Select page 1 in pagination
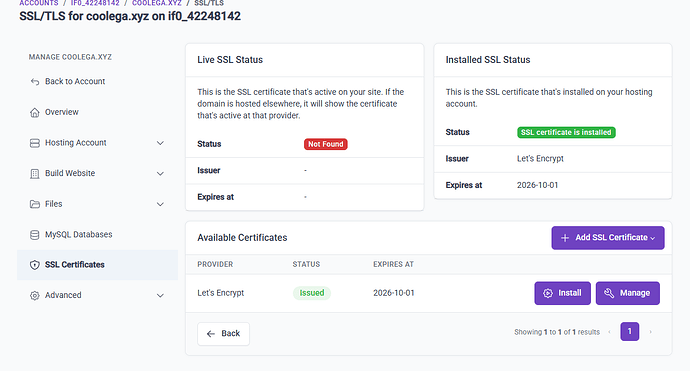Image resolution: width=690 pixels, height=371 pixels. [x=630, y=331]
